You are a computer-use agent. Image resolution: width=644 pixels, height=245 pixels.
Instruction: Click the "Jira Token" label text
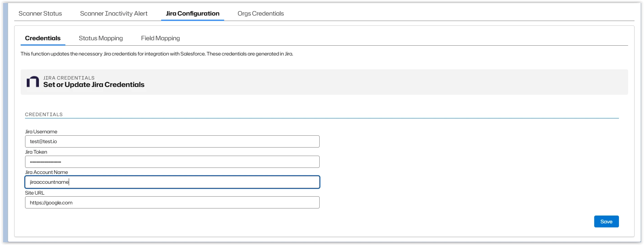coord(36,152)
